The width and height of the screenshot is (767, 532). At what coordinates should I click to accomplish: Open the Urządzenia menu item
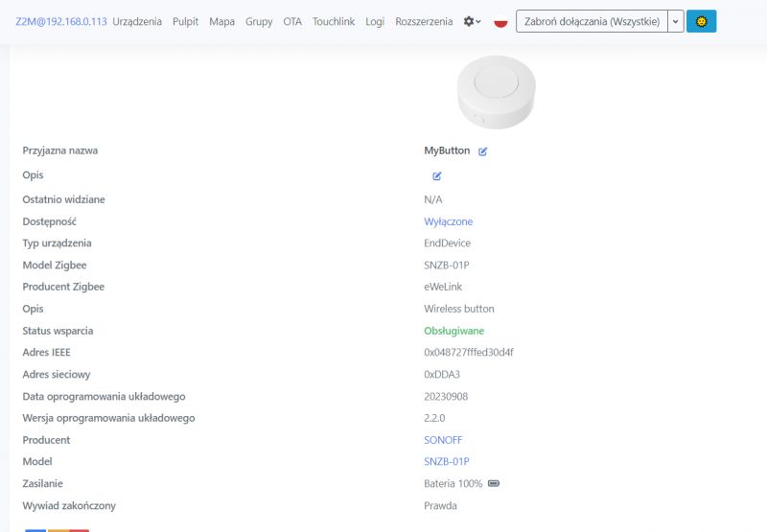click(137, 21)
